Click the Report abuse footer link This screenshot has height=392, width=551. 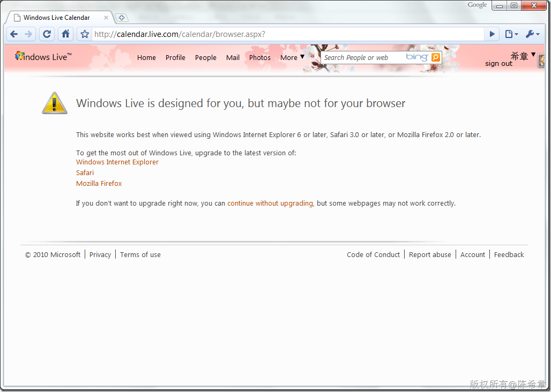coord(430,255)
